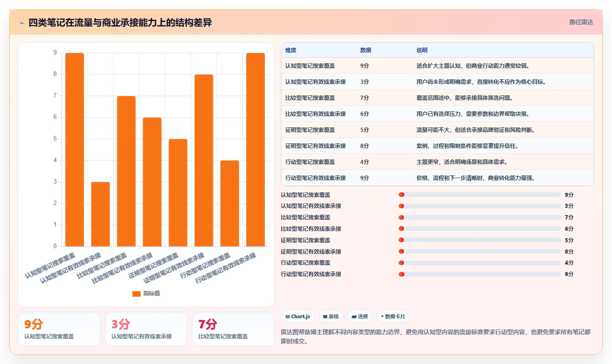Click the description 案例、过程和限制条件能够显著提升信任

pos(467,146)
